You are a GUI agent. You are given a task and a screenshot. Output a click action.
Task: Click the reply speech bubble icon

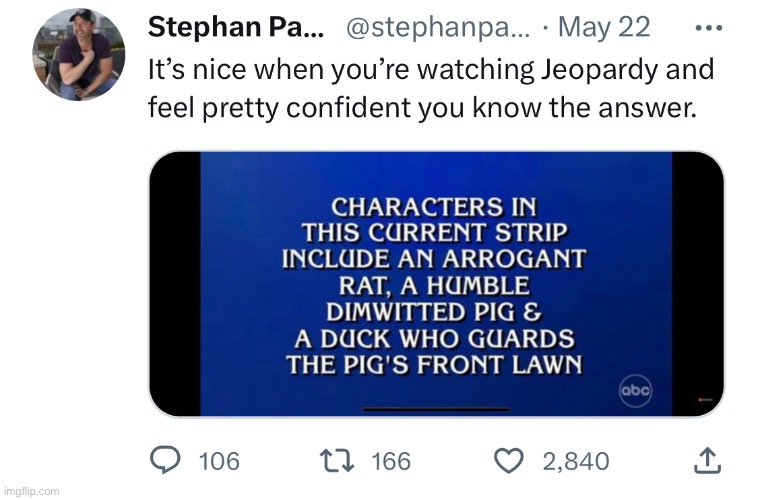coord(165,460)
